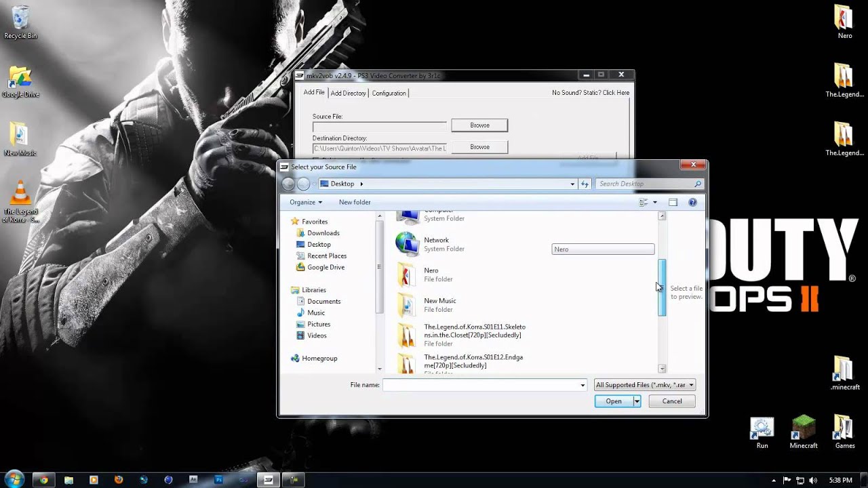
Task: Select the Google Drive desktop shortcut
Action: (x=20, y=82)
